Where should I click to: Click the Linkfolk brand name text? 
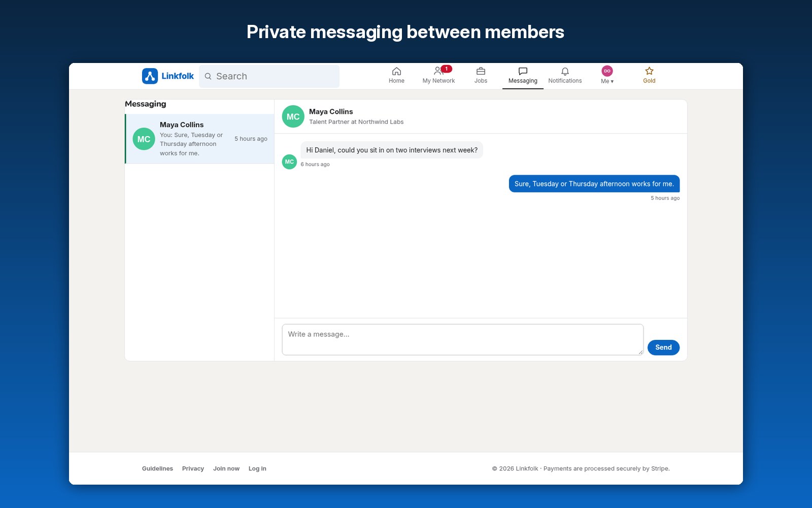178,76
